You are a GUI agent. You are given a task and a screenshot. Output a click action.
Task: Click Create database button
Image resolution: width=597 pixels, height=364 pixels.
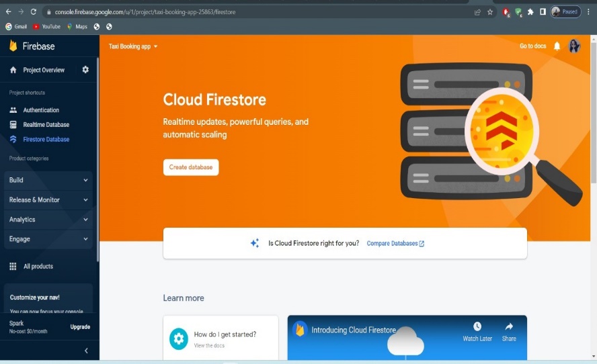191,167
